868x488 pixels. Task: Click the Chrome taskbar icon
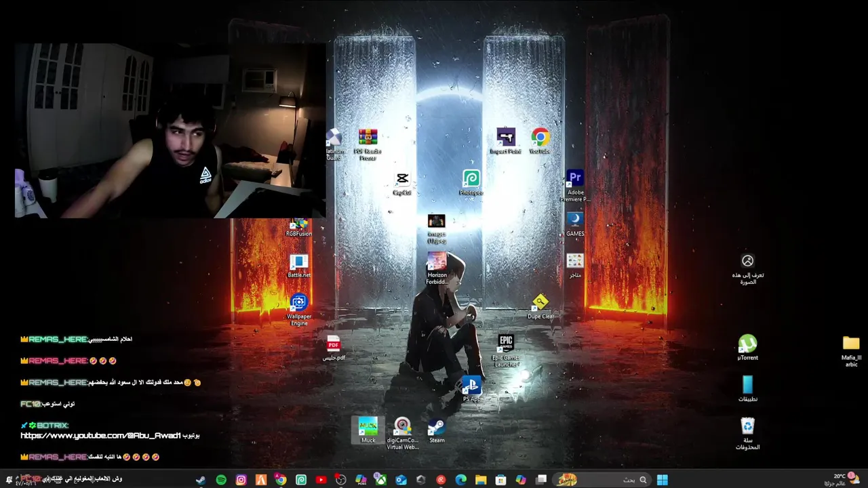tap(281, 480)
